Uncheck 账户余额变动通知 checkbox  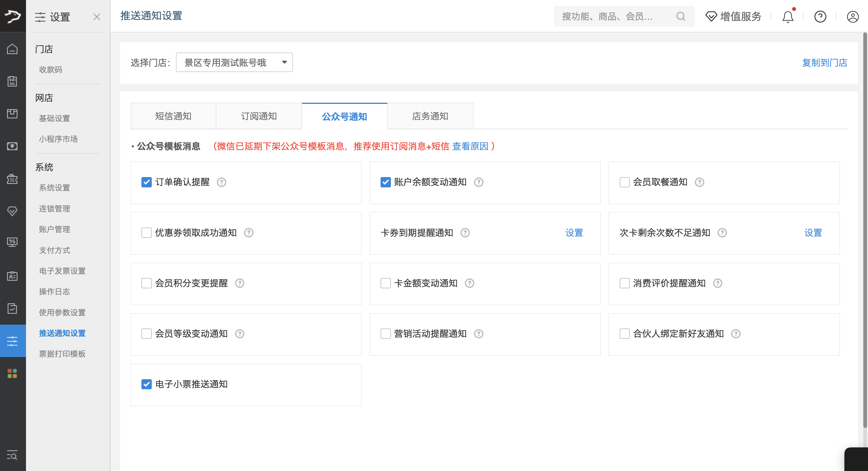(386, 182)
